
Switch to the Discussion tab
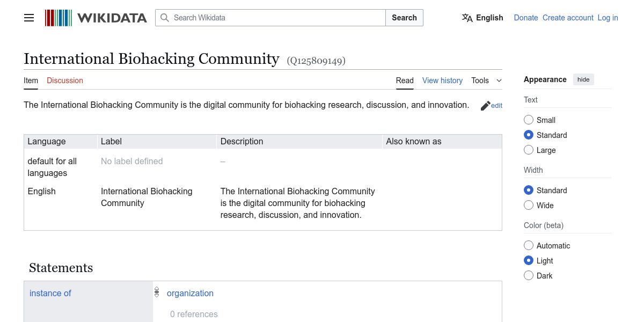pos(65,80)
